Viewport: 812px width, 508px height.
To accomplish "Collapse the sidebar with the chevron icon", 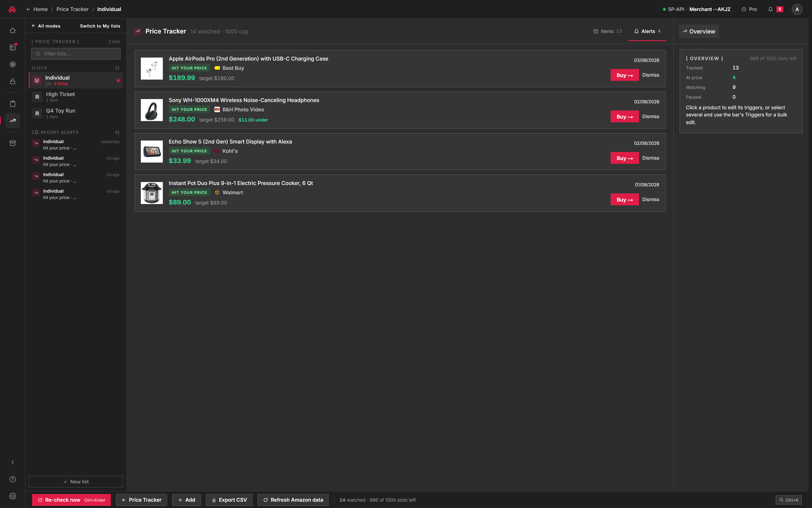I will click(x=13, y=462).
